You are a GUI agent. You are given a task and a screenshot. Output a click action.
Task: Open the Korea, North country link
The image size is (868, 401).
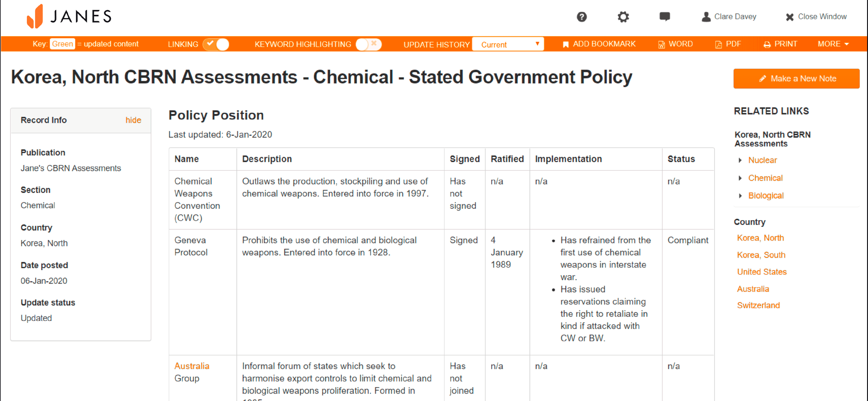(x=760, y=238)
